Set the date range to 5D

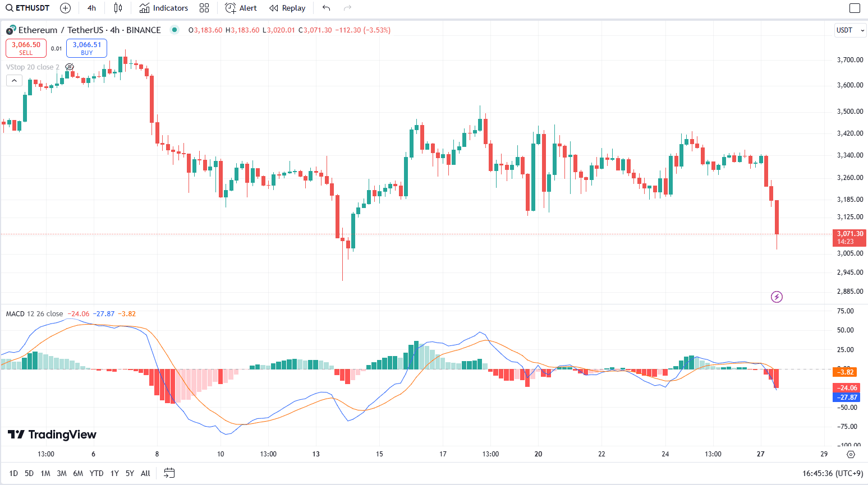(29, 473)
